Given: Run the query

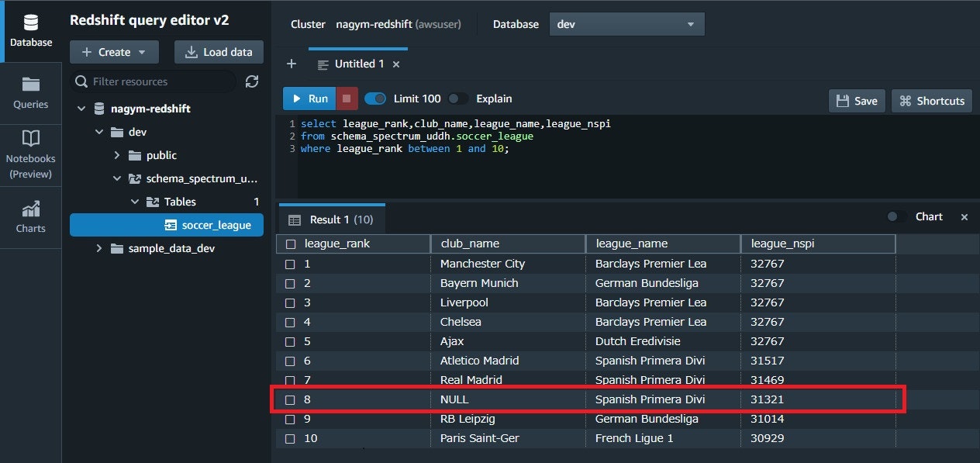Looking at the screenshot, I should pos(309,98).
